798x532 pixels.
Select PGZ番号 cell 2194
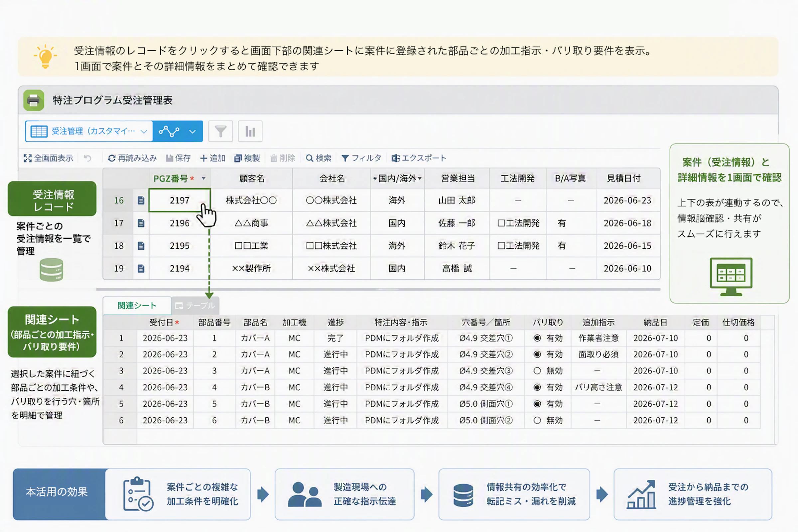pyautogui.click(x=180, y=269)
